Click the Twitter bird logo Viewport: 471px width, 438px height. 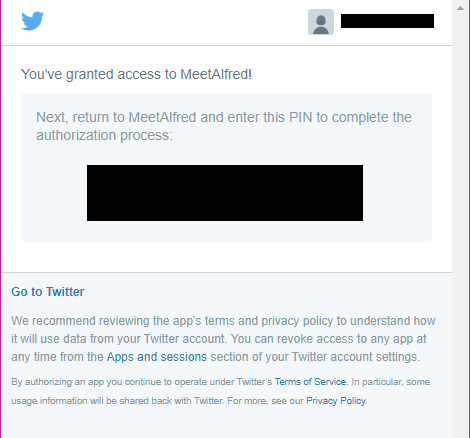pos(33,21)
